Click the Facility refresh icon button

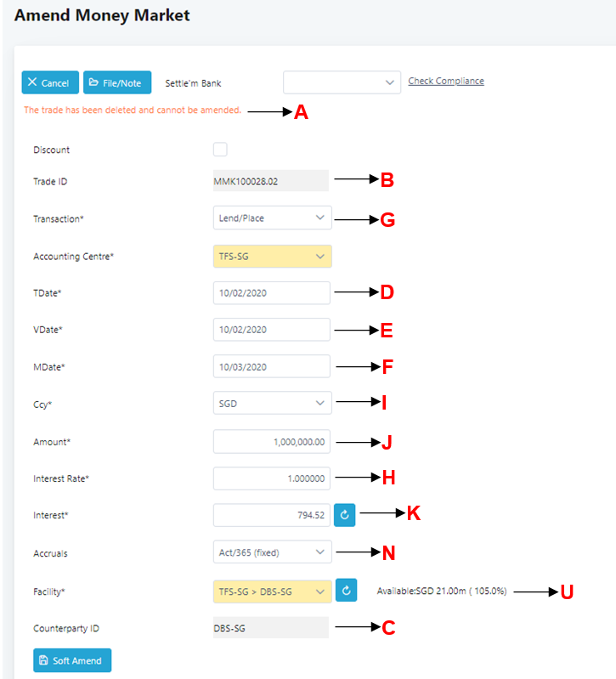[346, 591]
